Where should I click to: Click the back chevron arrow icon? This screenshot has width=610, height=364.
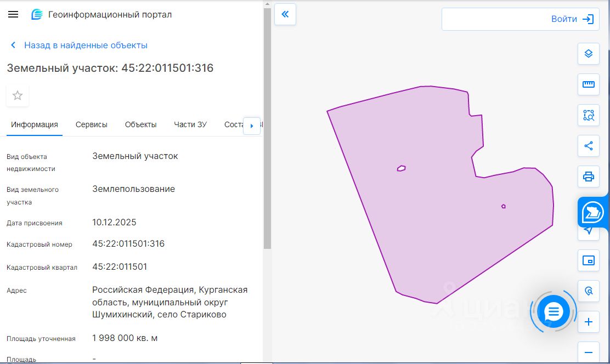pyautogui.click(x=13, y=45)
